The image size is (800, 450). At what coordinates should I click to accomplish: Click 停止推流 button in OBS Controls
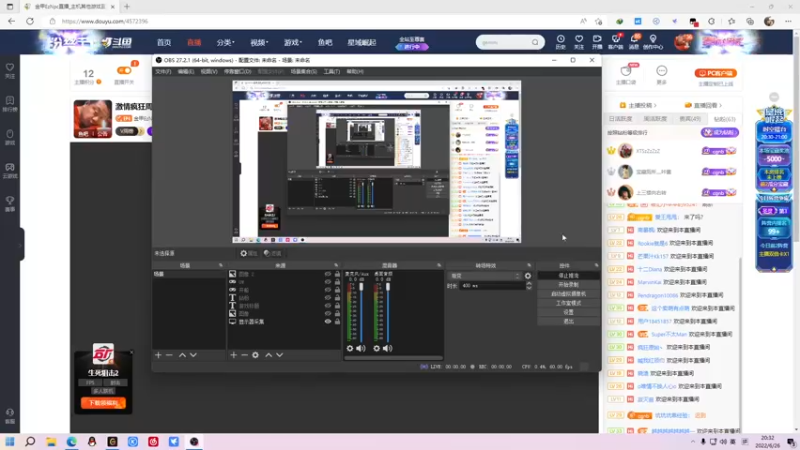pyautogui.click(x=568, y=276)
